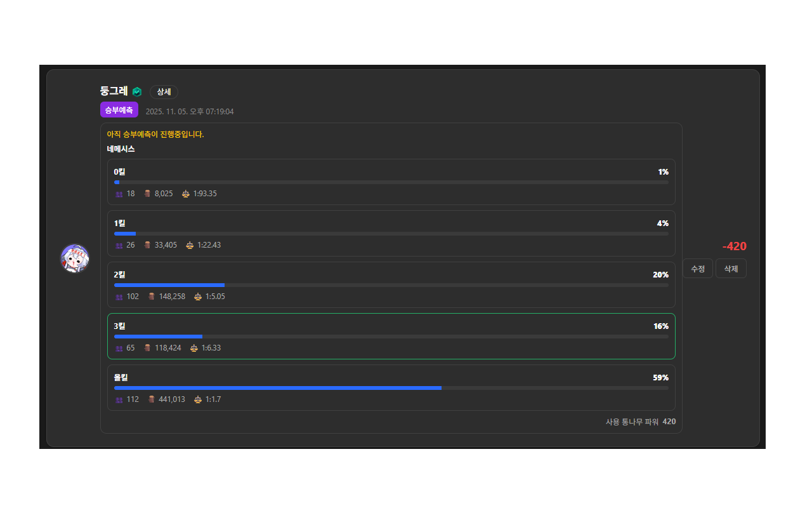Viewport: 812px width, 508px height.
Task: Click the 승부예측 purple tag
Action: 119,110
